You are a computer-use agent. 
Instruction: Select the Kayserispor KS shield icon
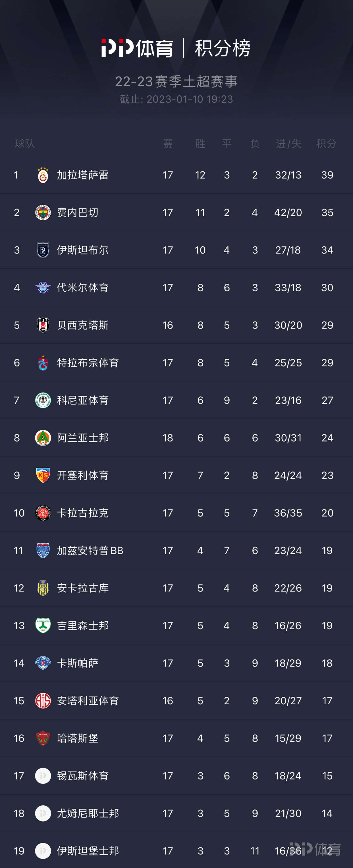point(43,475)
